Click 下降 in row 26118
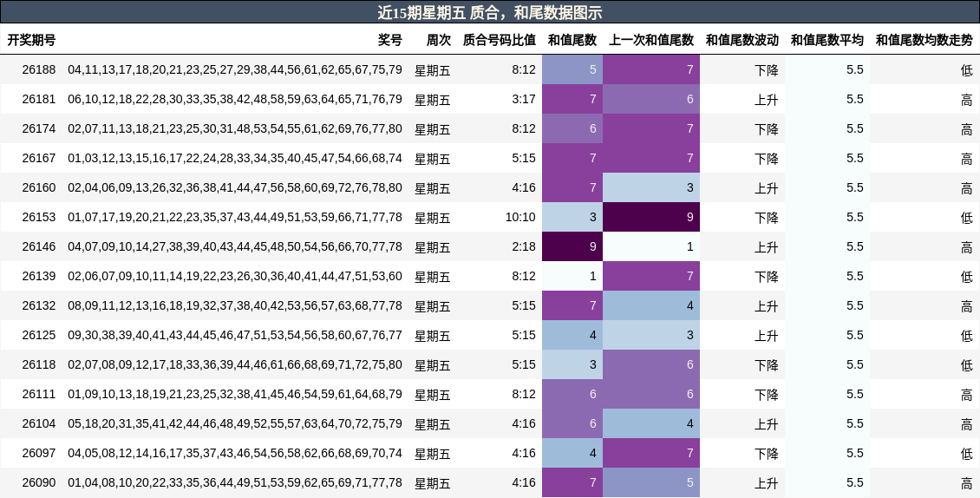 767,364
